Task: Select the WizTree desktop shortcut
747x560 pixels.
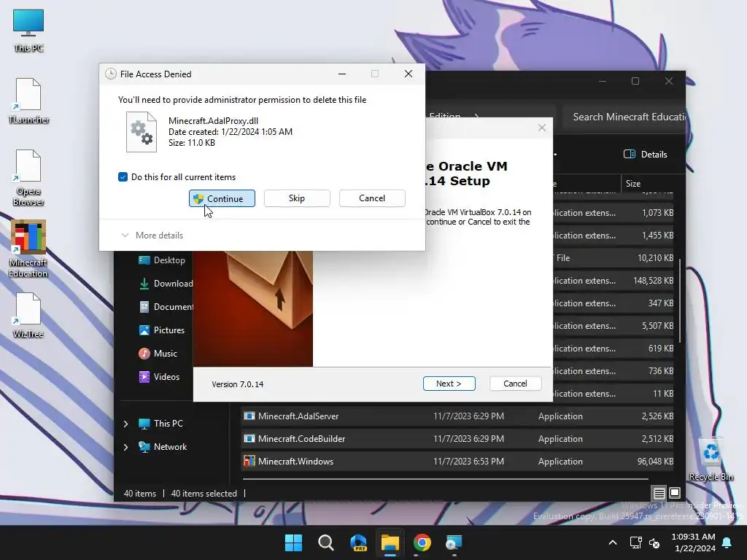Action: (x=28, y=315)
